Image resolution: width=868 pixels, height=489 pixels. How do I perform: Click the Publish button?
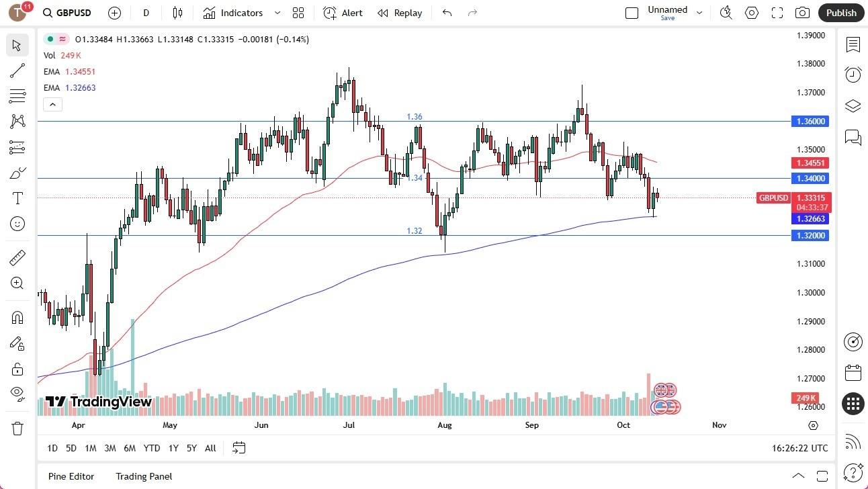841,13
